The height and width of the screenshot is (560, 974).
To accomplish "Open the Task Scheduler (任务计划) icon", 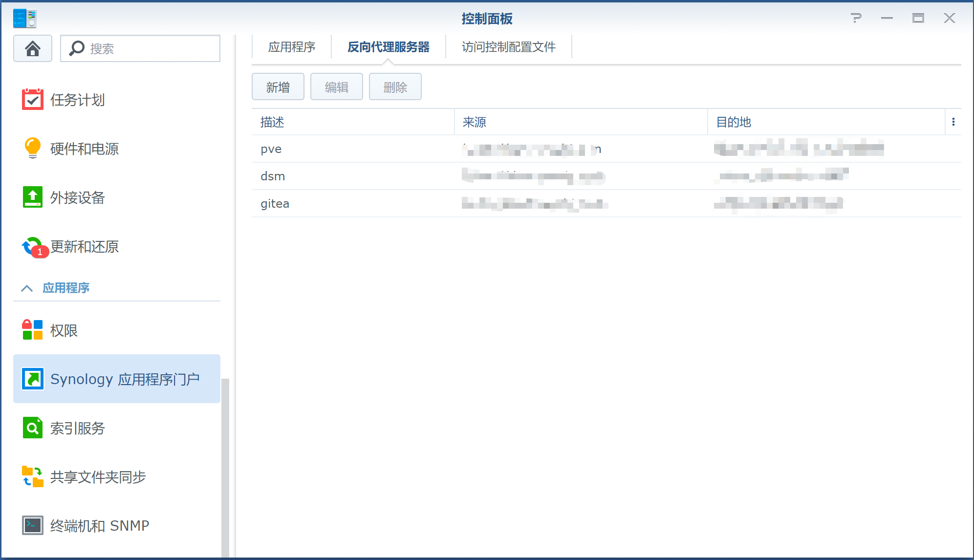I will (32, 100).
